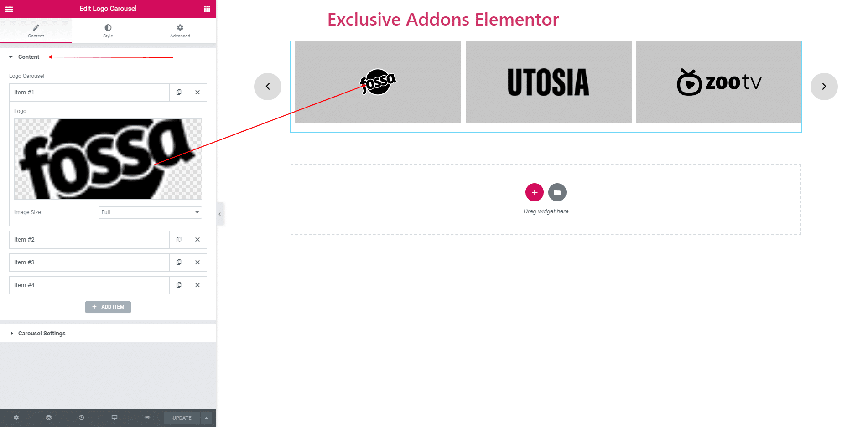Remove Item #2 from the carousel

[x=198, y=240]
